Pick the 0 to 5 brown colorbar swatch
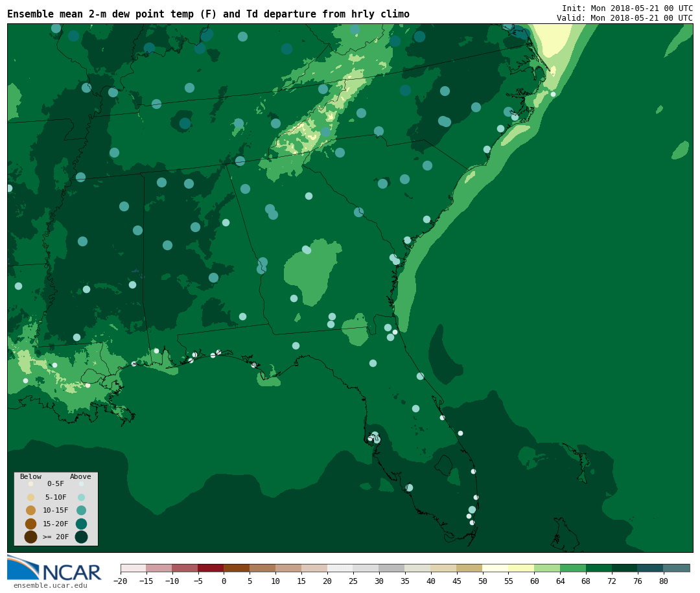 (x=237, y=568)
